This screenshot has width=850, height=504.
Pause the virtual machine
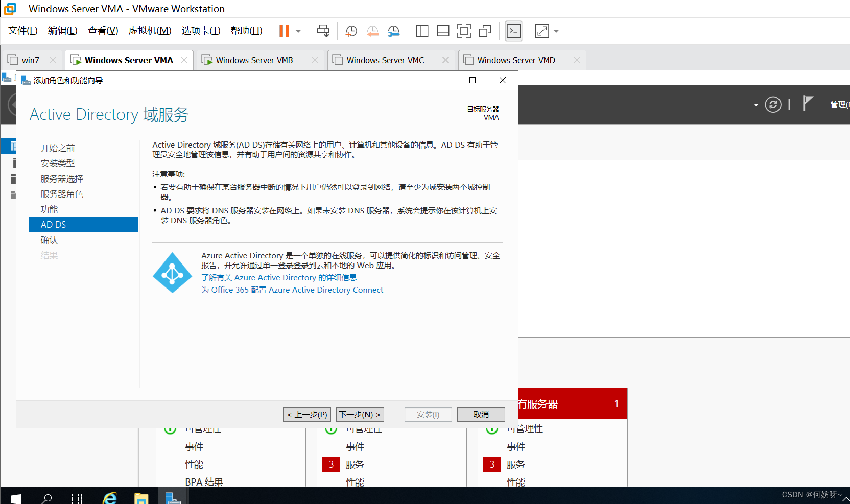coord(284,31)
